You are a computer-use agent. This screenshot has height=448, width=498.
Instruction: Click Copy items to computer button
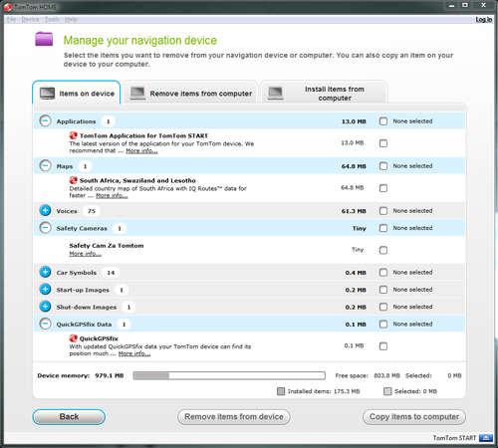(x=414, y=417)
